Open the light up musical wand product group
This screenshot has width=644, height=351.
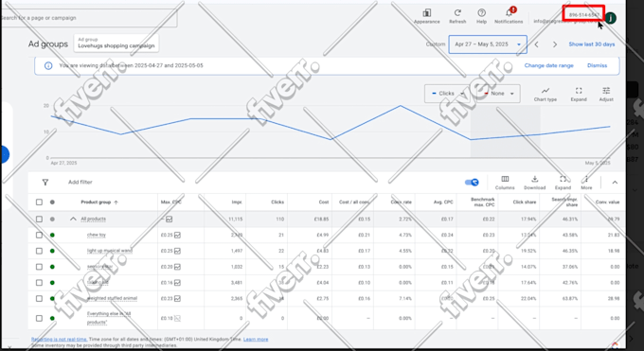[x=109, y=251]
